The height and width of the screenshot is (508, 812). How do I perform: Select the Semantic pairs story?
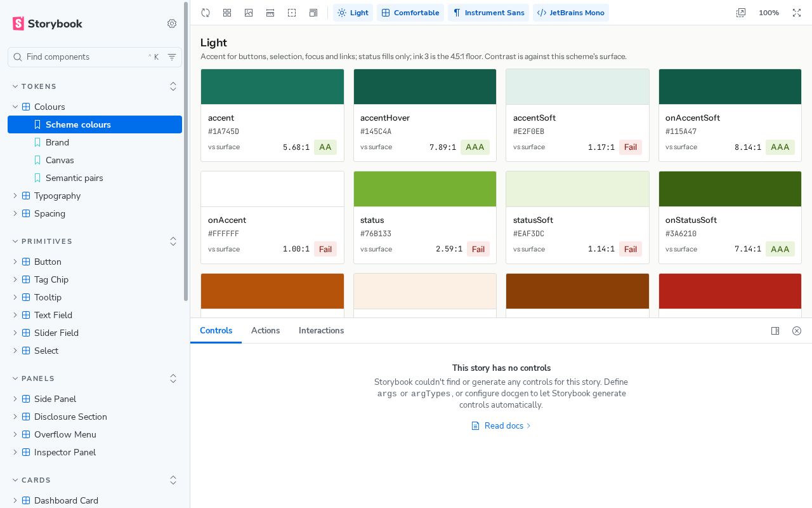point(95,178)
